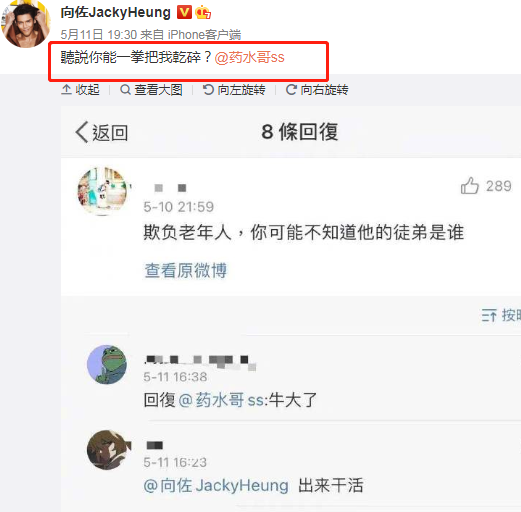Click the 收起 collapse arrow icon
This screenshot has height=512, width=521.
66,90
